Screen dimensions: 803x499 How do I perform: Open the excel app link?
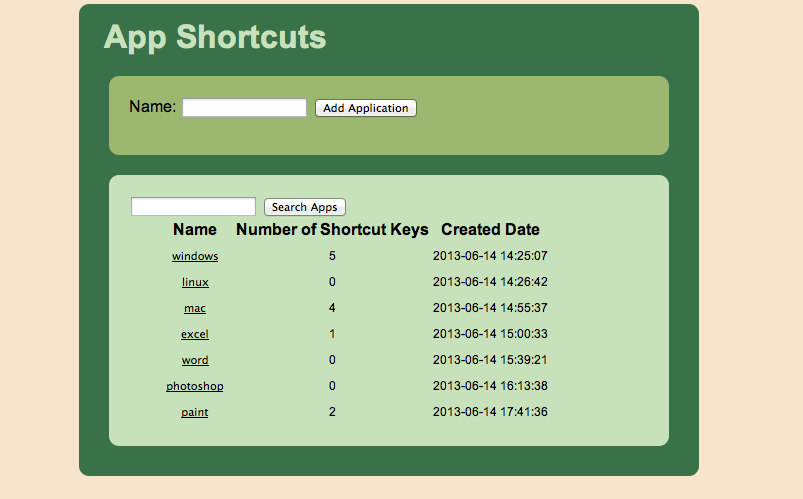pyautogui.click(x=195, y=334)
